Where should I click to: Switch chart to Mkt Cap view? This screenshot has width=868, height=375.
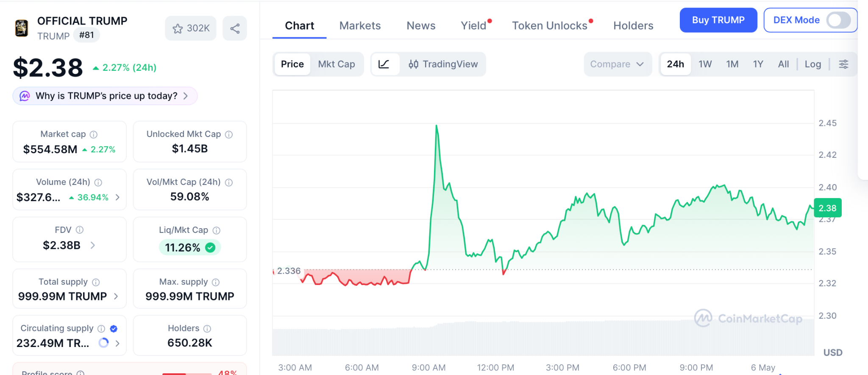click(337, 64)
